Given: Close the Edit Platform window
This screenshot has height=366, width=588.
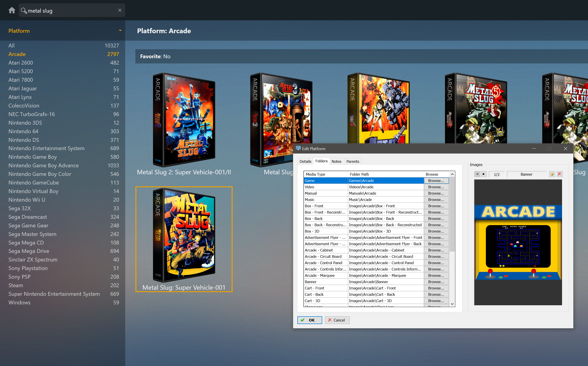Looking at the screenshot, I should coord(565,148).
